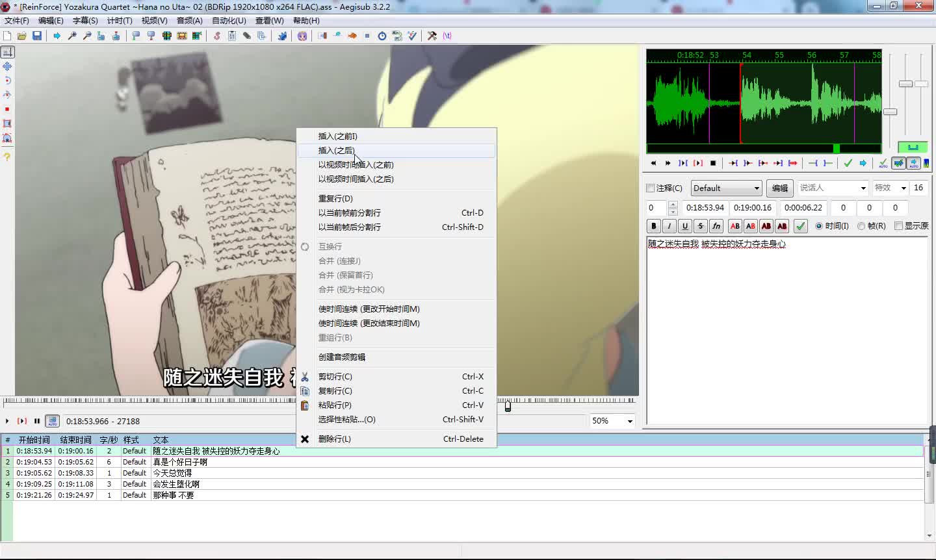Adjust the audio vertical zoom slider

pos(906,84)
